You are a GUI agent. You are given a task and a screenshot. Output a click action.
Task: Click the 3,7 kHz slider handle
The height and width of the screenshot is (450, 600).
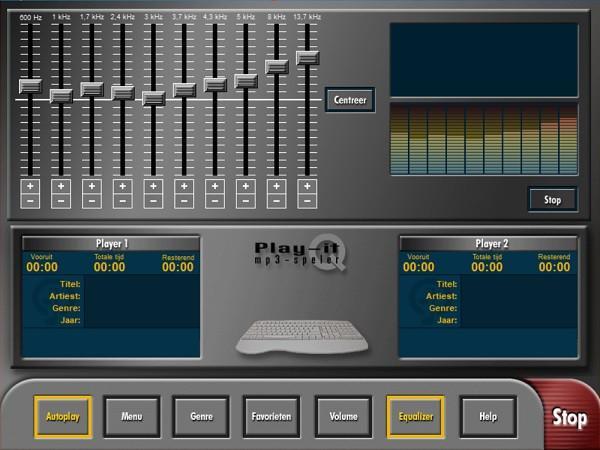pos(184,90)
